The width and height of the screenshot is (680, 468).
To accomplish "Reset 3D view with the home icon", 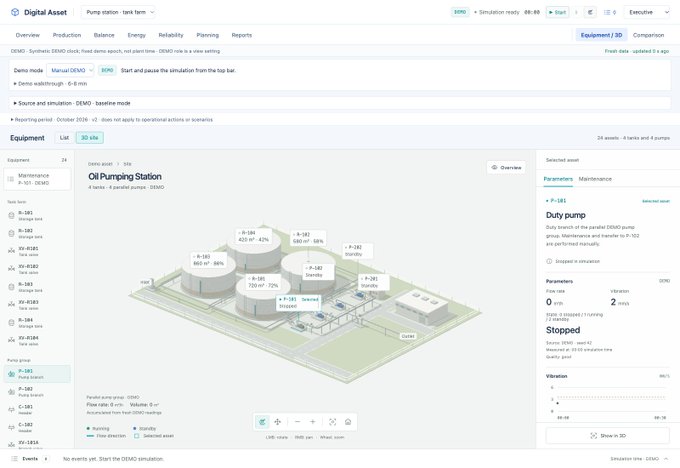I will (348, 422).
